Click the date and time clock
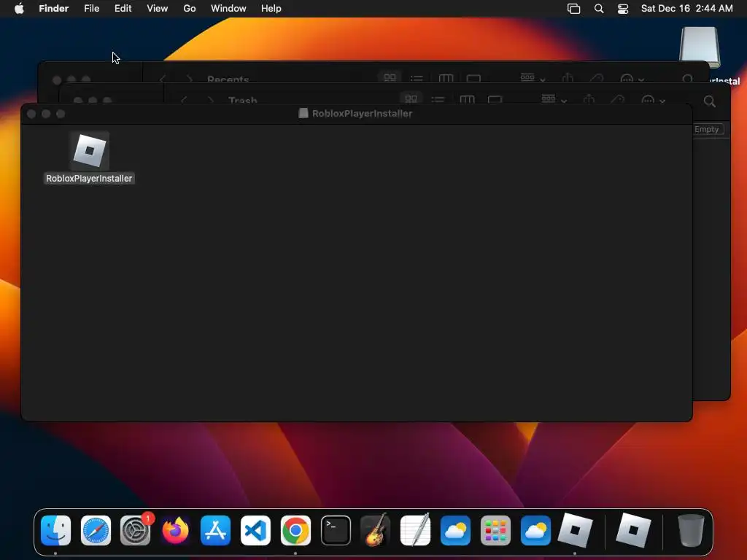 (686, 9)
